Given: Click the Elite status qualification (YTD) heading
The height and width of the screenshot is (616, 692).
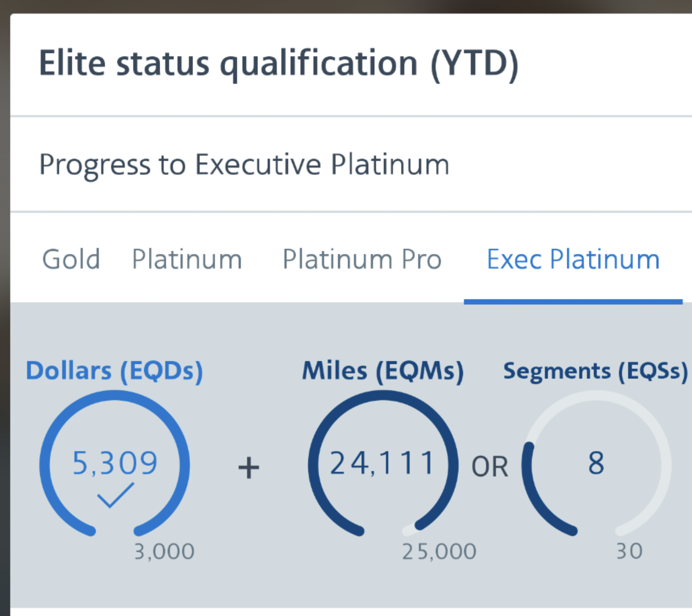Looking at the screenshot, I should click(279, 64).
